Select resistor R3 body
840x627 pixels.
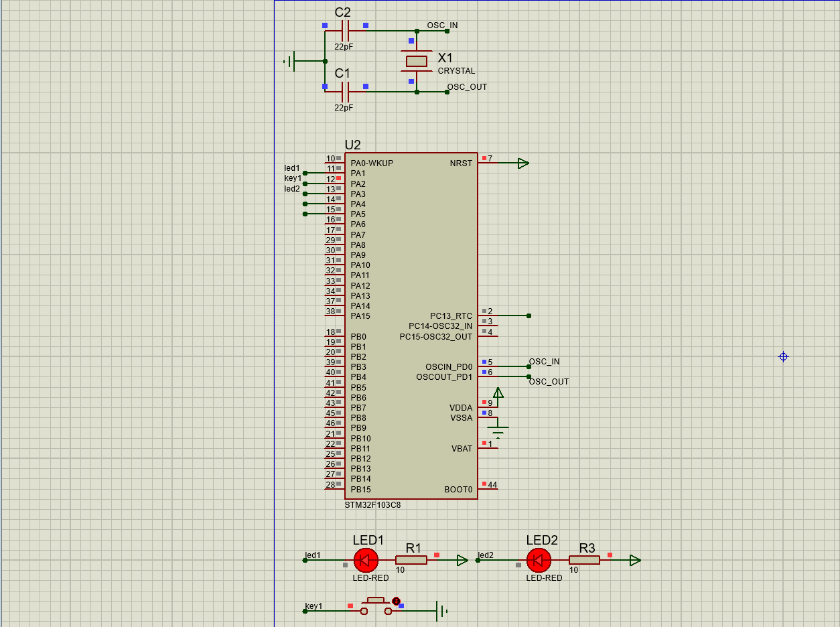(584, 560)
